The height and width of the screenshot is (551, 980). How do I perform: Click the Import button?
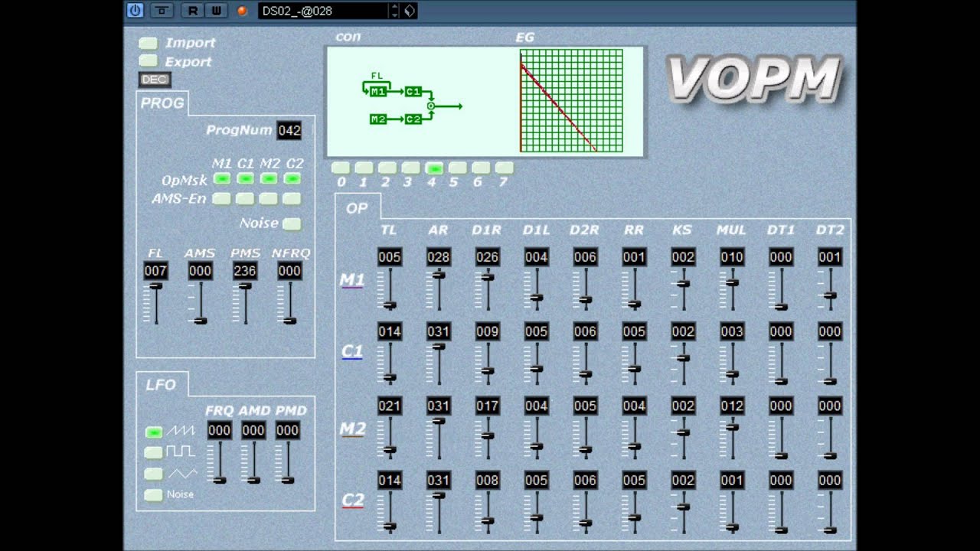[x=149, y=43]
